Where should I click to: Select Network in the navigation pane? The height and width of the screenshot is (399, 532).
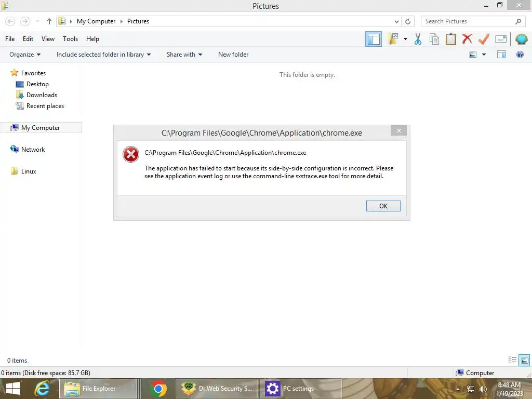click(x=33, y=149)
